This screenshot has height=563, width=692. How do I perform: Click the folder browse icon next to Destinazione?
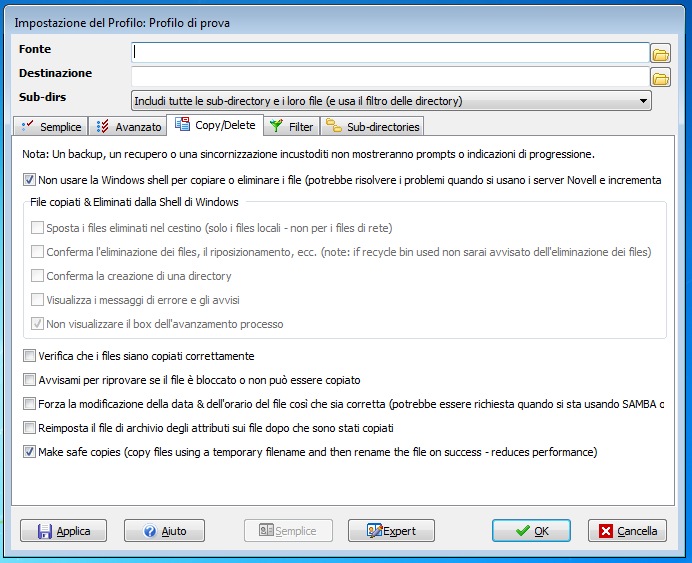[x=660, y=77]
